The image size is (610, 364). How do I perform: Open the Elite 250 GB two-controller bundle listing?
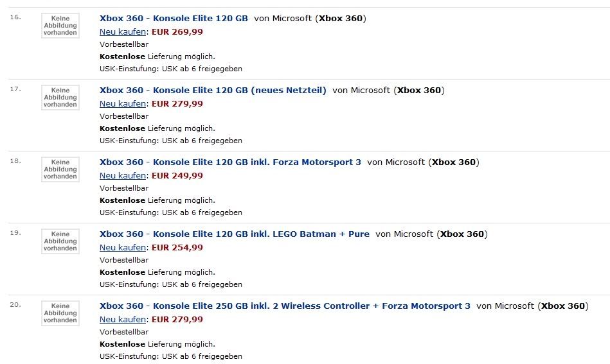click(285, 306)
